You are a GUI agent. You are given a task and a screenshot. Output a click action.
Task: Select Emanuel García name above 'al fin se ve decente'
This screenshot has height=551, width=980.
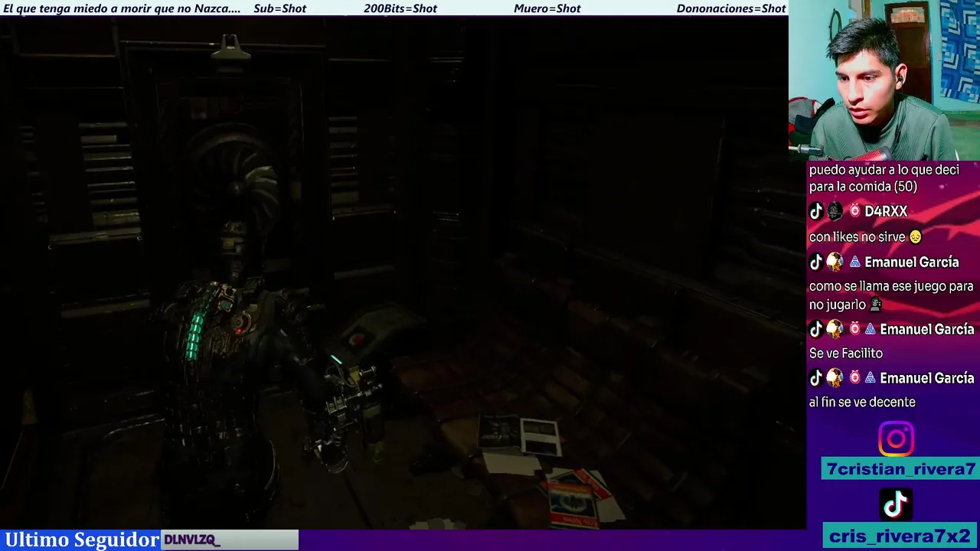[926, 378]
